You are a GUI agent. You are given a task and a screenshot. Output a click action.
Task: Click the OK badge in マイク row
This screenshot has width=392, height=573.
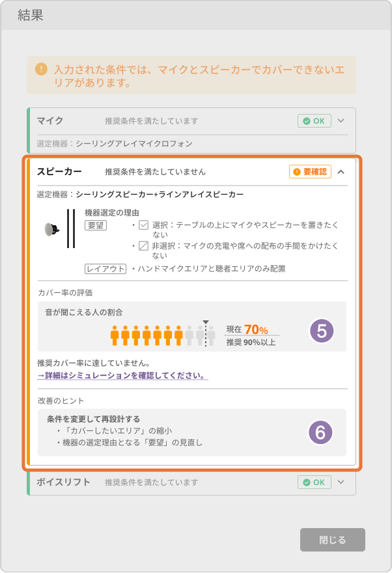[x=314, y=121]
